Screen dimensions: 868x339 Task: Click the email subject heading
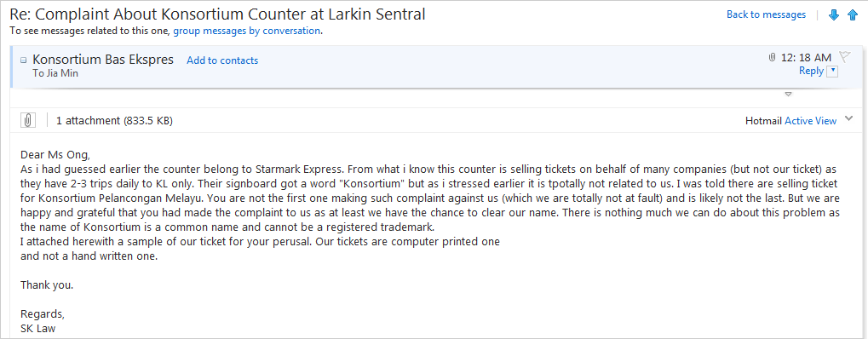(x=217, y=14)
